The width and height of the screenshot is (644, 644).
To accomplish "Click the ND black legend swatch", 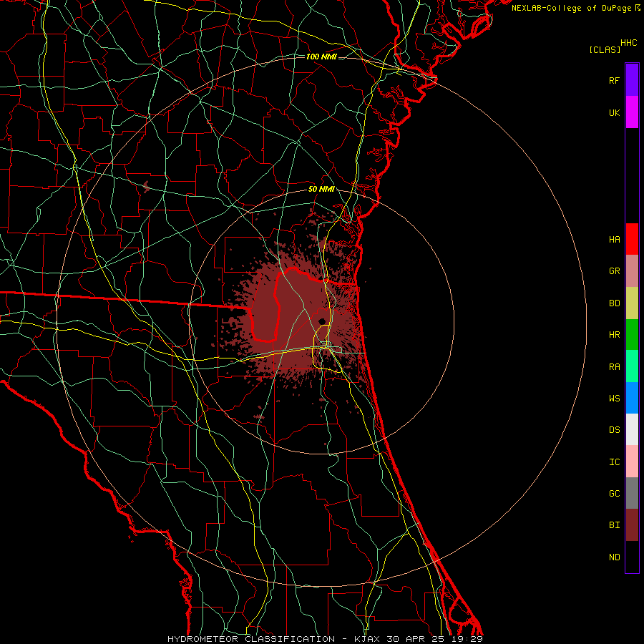I will coord(632,557).
